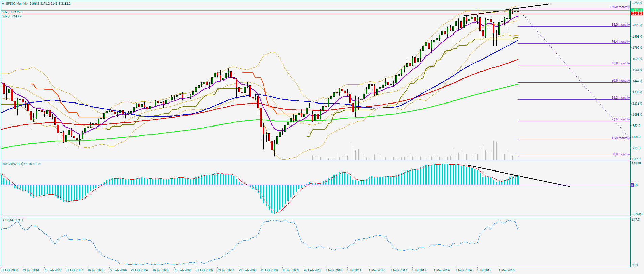The width and height of the screenshot is (644, 274).
Task: Click the 1909.0 price axis value
Action: [x=637, y=37]
